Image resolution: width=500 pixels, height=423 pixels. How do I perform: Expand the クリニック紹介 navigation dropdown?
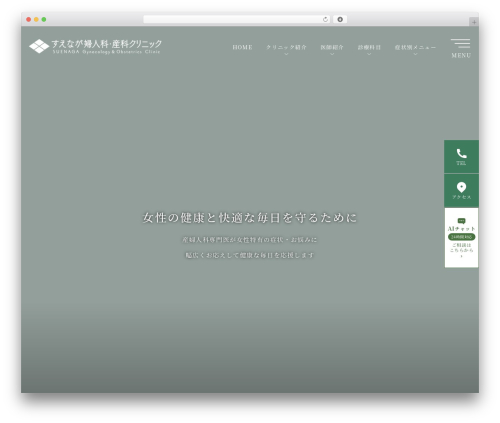point(286,49)
